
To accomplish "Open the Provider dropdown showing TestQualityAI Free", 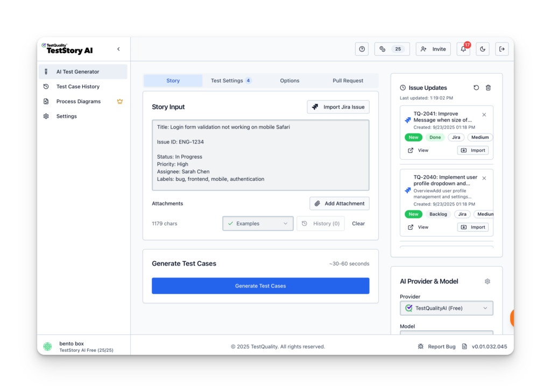I will (446, 308).
